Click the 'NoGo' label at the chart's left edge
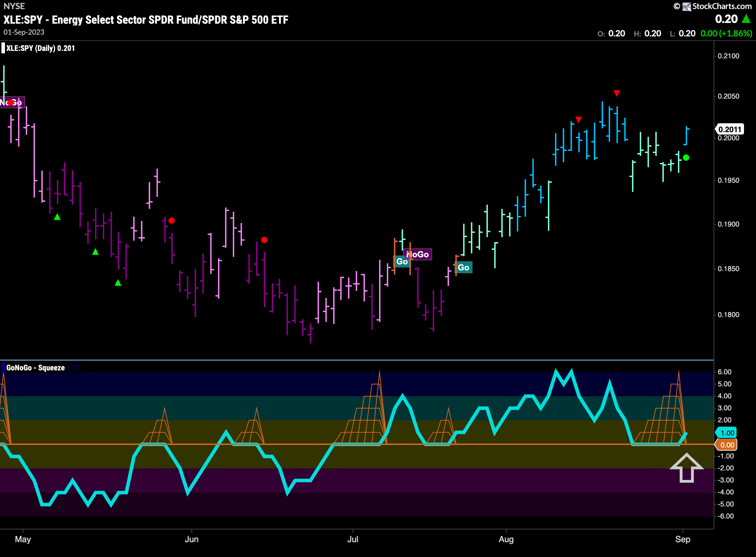 click(x=12, y=102)
